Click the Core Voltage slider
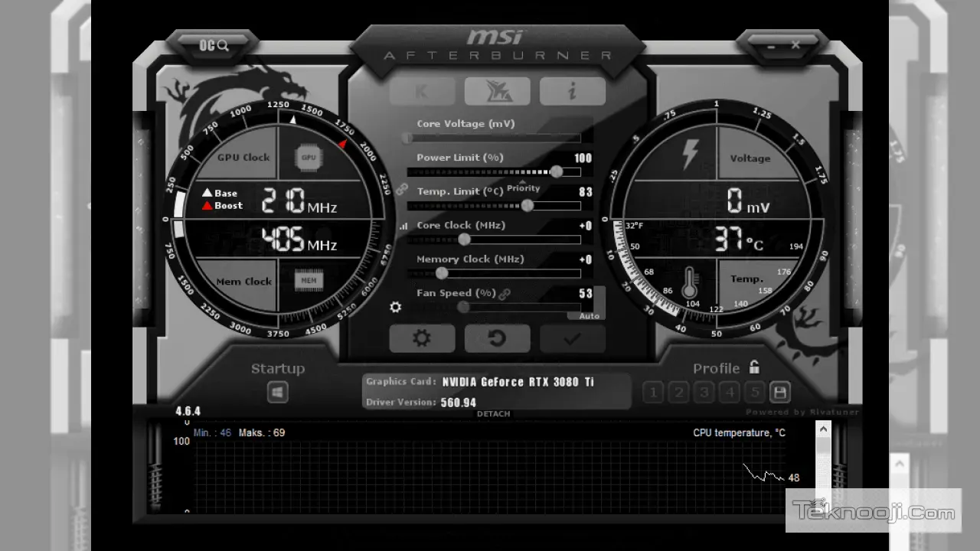The image size is (980, 551). [494, 138]
